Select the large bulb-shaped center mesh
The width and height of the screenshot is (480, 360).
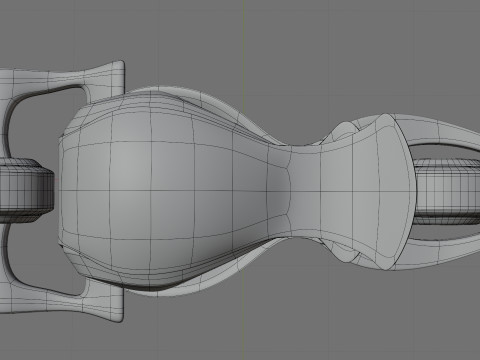(173, 191)
